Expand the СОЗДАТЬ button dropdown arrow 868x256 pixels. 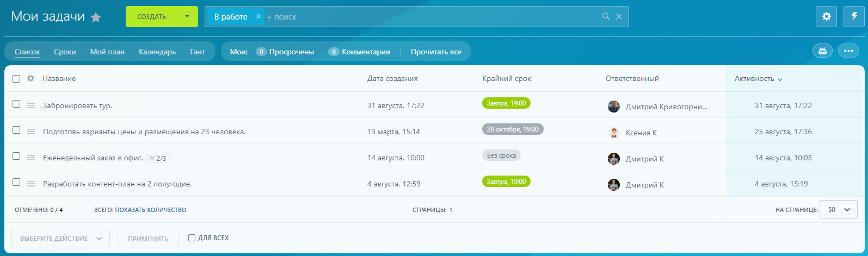pos(188,17)
